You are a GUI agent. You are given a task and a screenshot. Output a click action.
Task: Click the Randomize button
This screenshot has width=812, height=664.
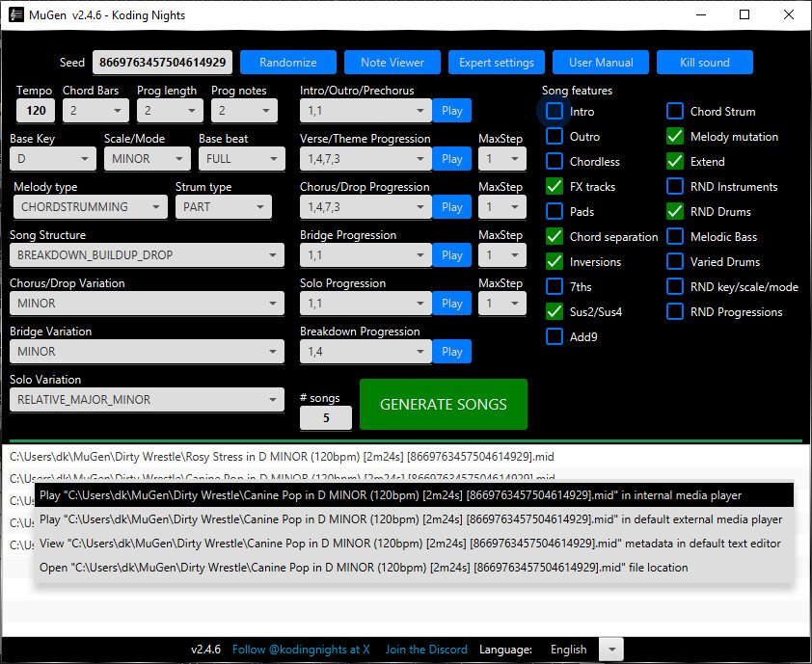tap(287, 62)
